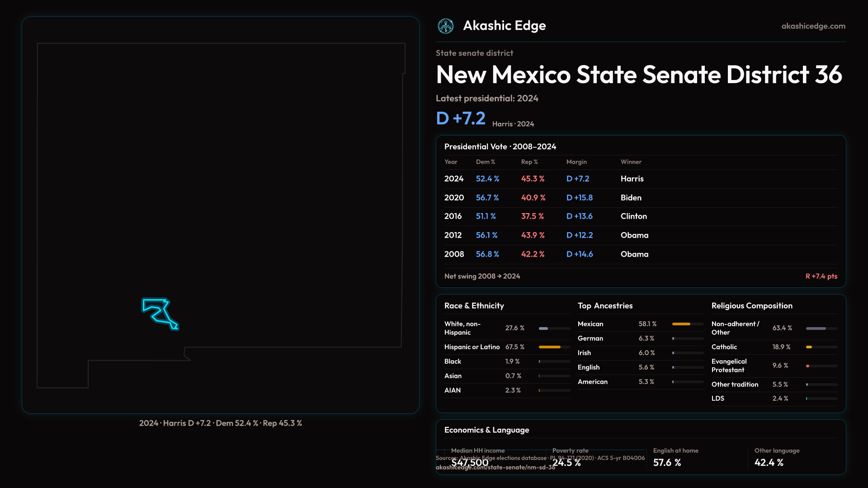
Task: Click the large D +7.2 margin headline
Action: click(x=461, y=118)
